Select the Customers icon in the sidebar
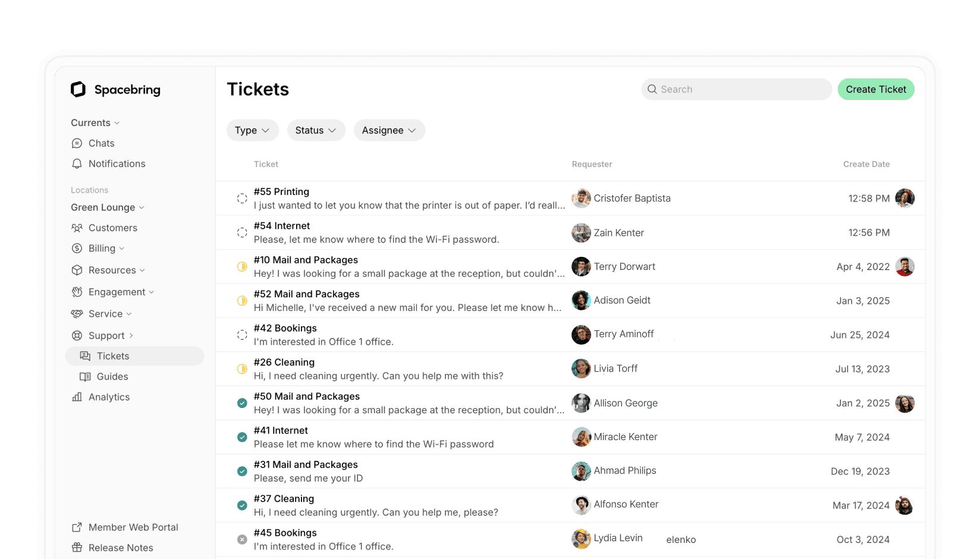980x559 pixels. pos(77,228)
